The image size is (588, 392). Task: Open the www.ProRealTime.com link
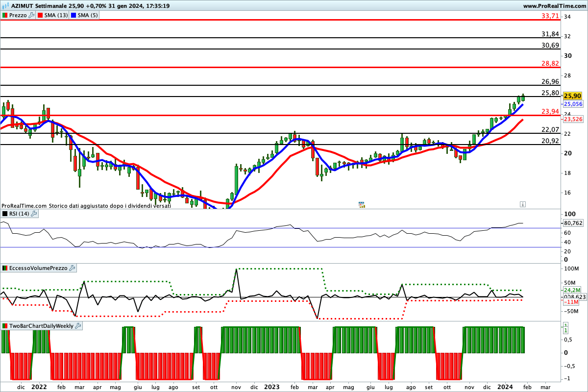coord(555,6)
